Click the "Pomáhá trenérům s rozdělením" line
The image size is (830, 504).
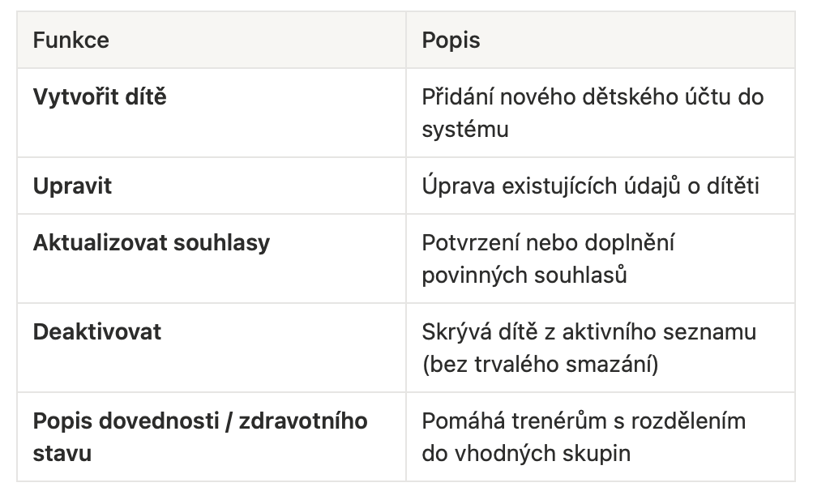click(x=584, y=421)
